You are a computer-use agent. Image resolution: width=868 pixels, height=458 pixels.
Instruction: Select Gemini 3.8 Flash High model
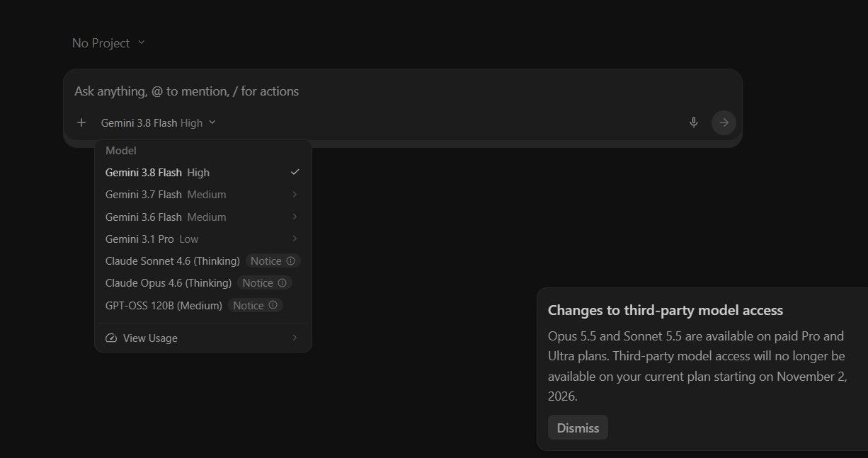tap(203, 172)
